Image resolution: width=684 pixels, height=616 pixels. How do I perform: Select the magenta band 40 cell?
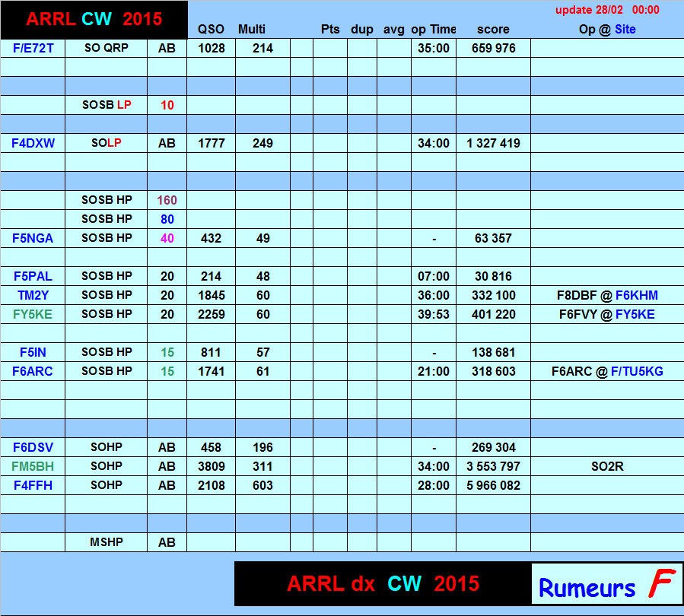[x=167, y=238]
